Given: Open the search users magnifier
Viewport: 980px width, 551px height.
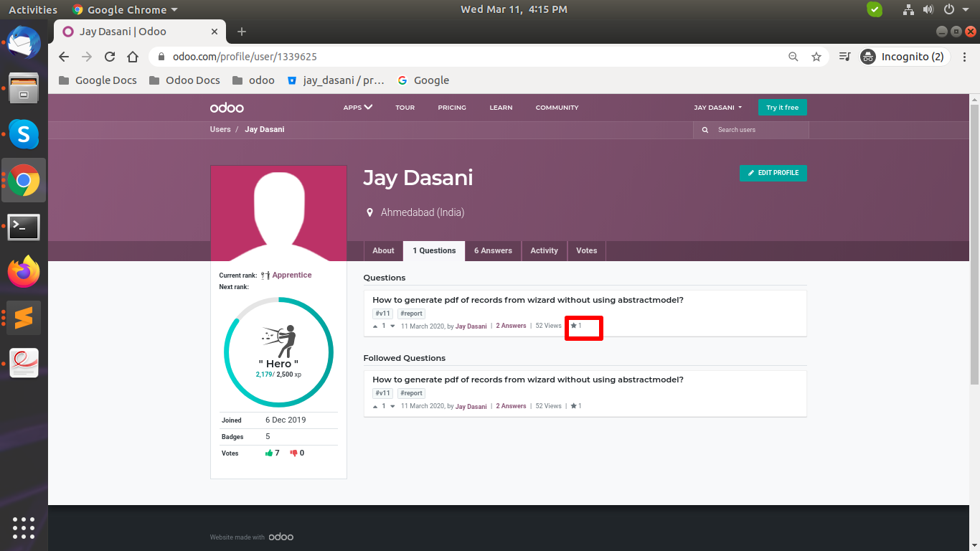Looking at the screenshot, I should pyautogui.click(x=705, y=130).
